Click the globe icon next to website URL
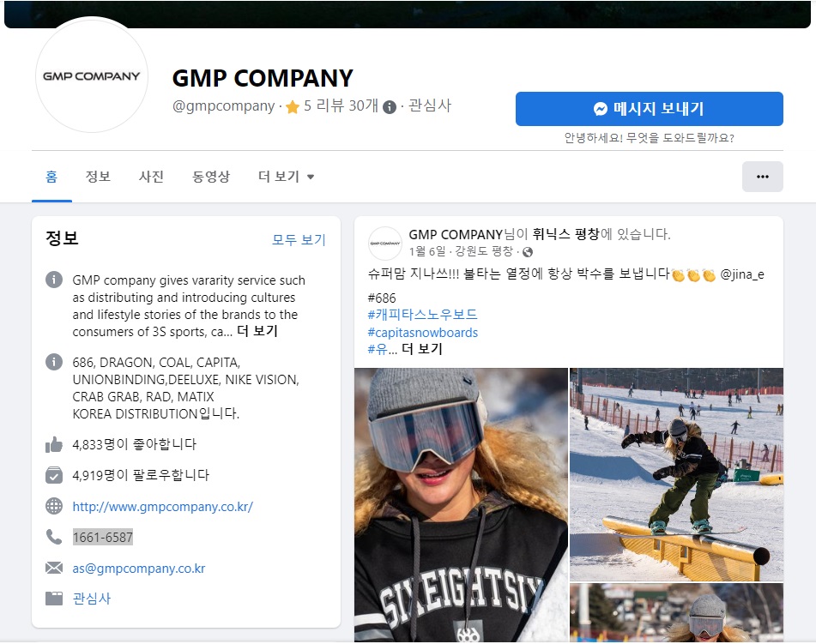This screenshot has width=816, height=644. pyautogui.click(x=54, y=506)
